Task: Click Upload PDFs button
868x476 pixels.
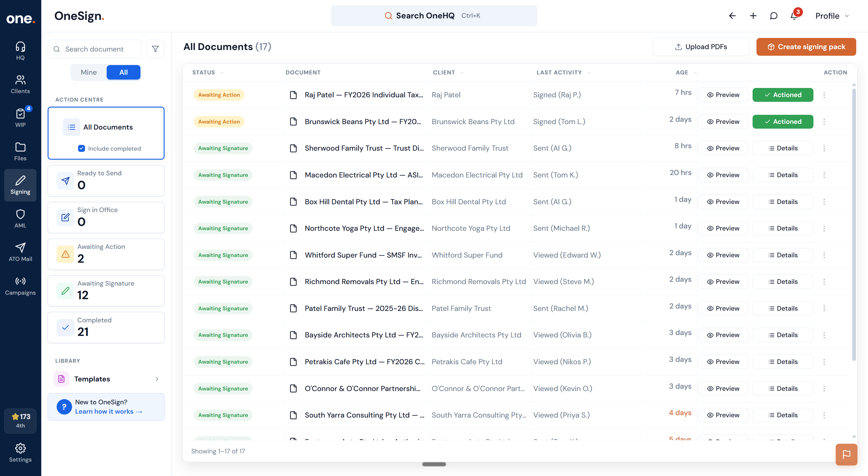Action: pyautogui.click(x=701, y=47)
